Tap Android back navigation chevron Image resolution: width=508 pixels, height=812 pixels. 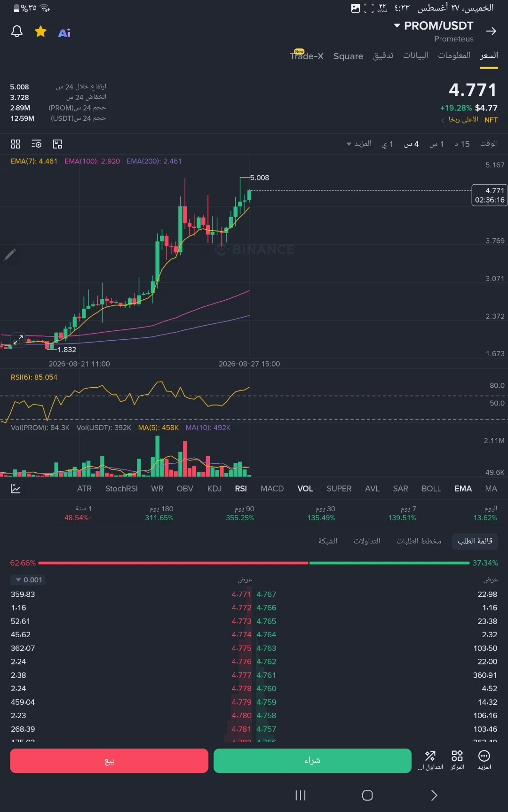[x=434, y=795]
